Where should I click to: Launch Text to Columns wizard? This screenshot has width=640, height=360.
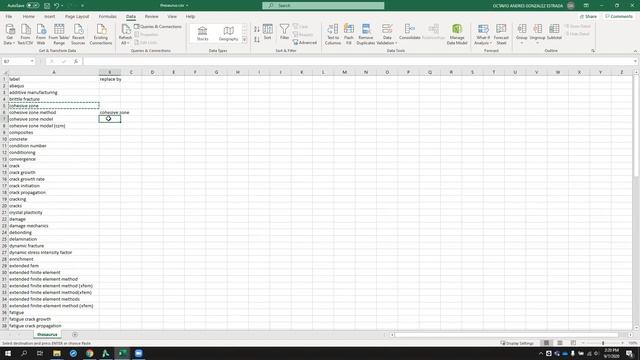[x=333, y=34]
